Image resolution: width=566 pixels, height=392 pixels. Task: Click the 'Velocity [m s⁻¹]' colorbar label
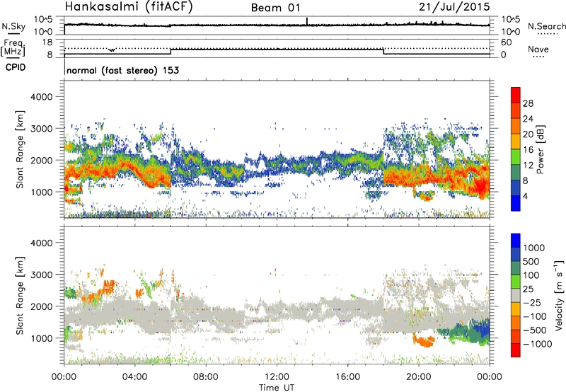[559, 295]
